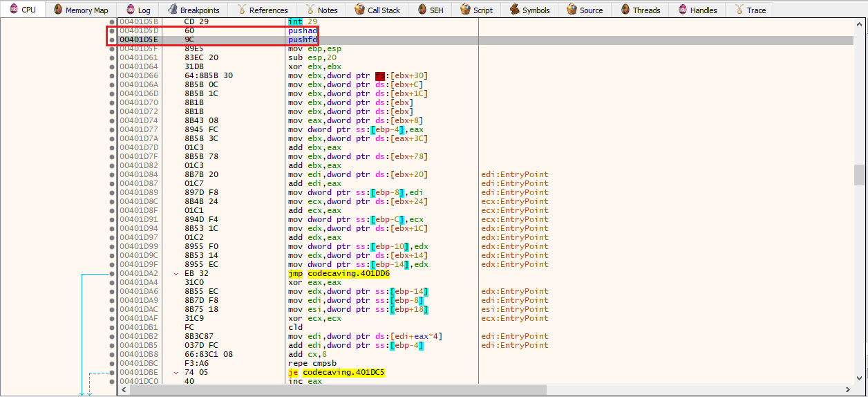Screen dimensions: 868x397
Task: Open the Source tab
Action: pos(584,10)
